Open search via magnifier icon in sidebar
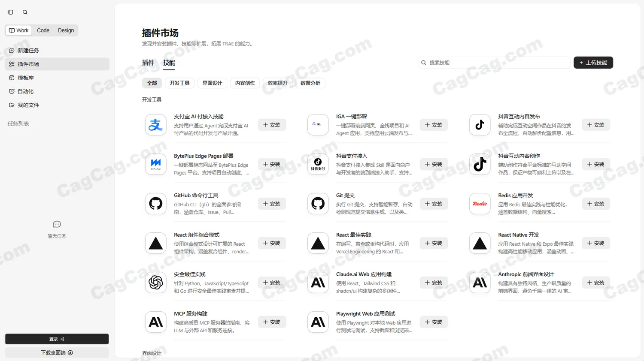The image size is (644, 361). pos(25,12)
